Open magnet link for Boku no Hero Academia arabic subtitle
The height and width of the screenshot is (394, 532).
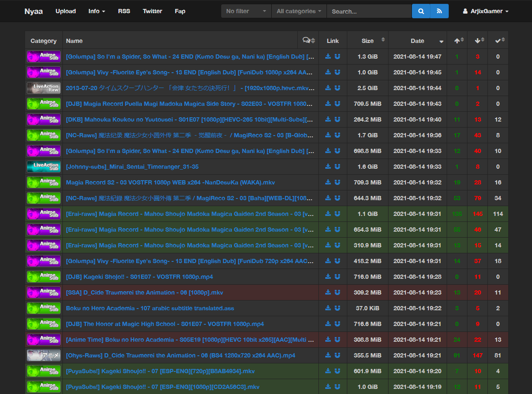click(337, 308)
